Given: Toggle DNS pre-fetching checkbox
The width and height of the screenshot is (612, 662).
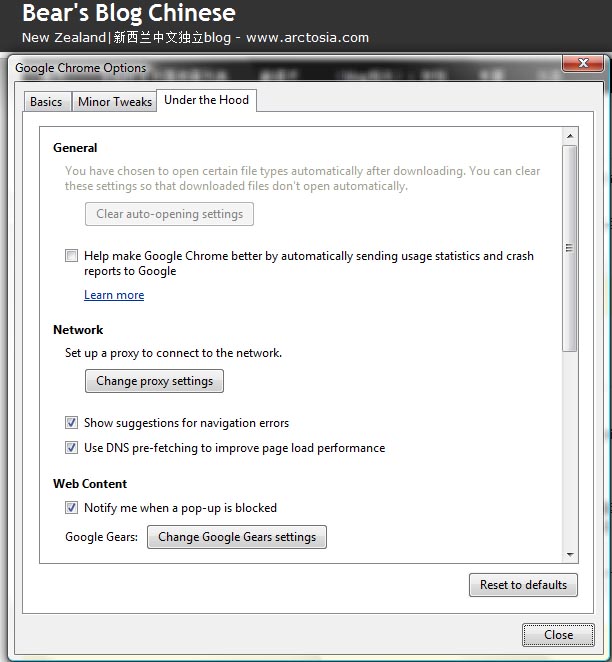Looking at the screenshot, I should click(x=71, y=448).
